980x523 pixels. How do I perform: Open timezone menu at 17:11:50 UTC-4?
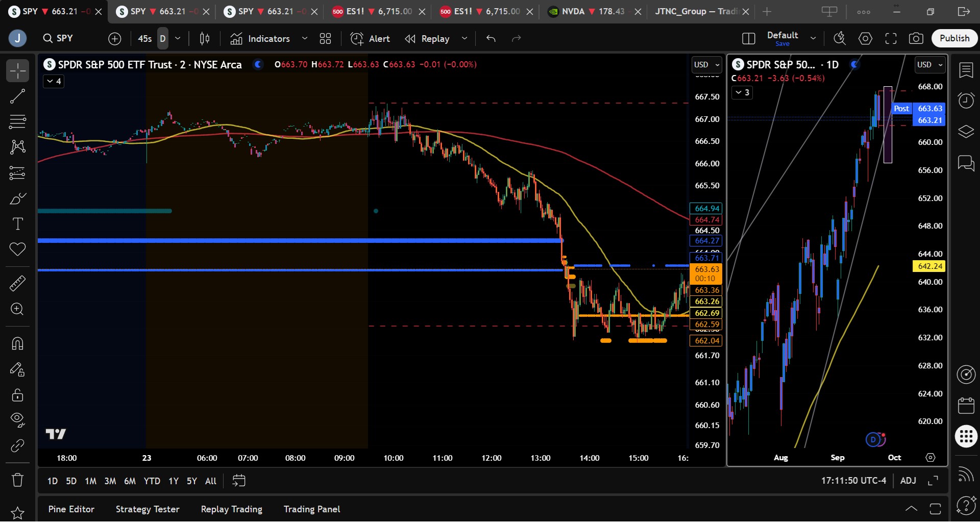point(853,481)
